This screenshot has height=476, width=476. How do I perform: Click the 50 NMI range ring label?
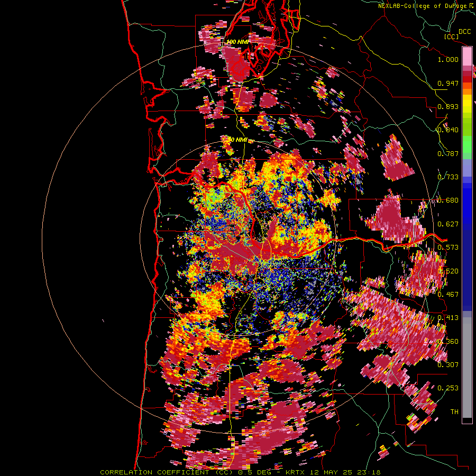point(237,140)
